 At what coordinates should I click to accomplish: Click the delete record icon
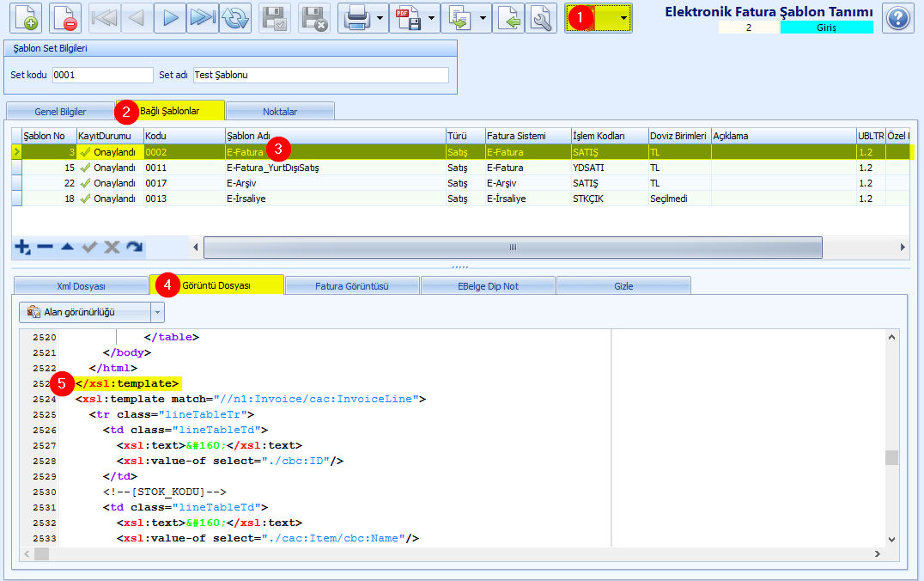click(x=64, y=18)
